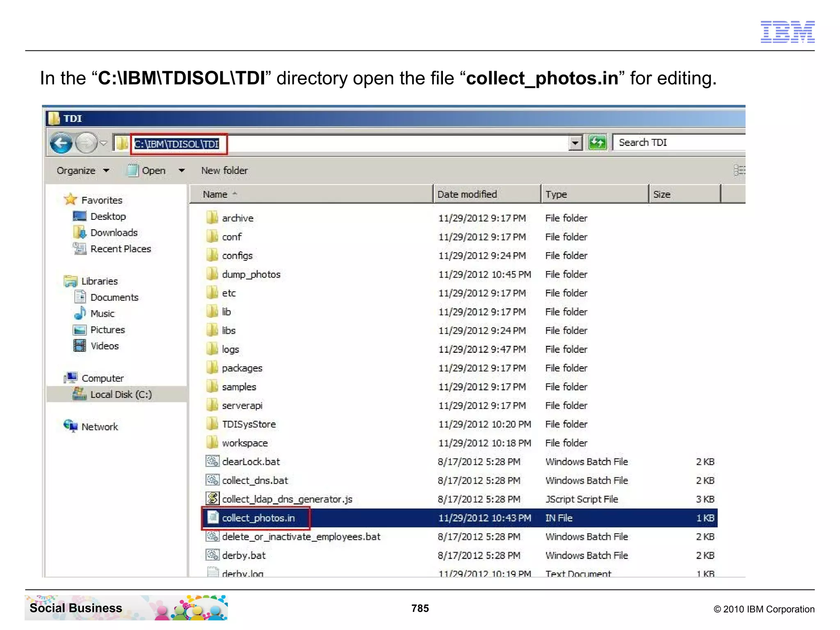Viewport: 840px width, 630px height.
Task: Click the 3 KB size cell
Action: tap(705, 499)
